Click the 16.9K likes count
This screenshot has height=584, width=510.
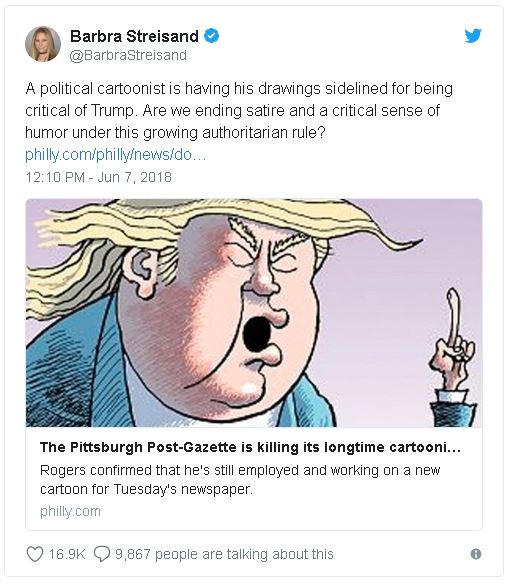67,554
